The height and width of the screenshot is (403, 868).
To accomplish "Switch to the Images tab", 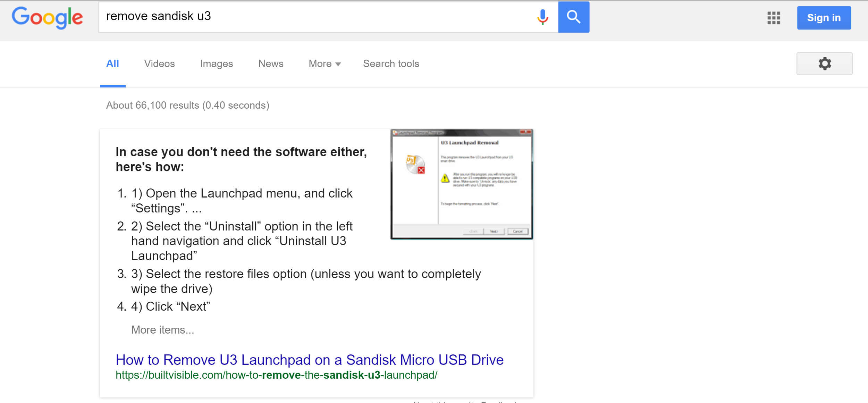I will [x=216, y=64].
